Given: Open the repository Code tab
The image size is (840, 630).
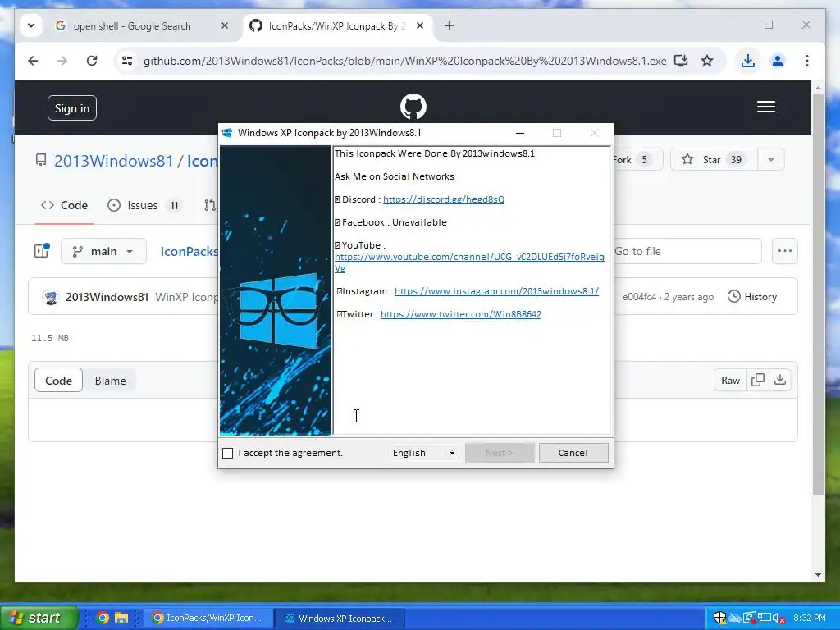Looking at the screenshot, I should [x=64, y=205].
